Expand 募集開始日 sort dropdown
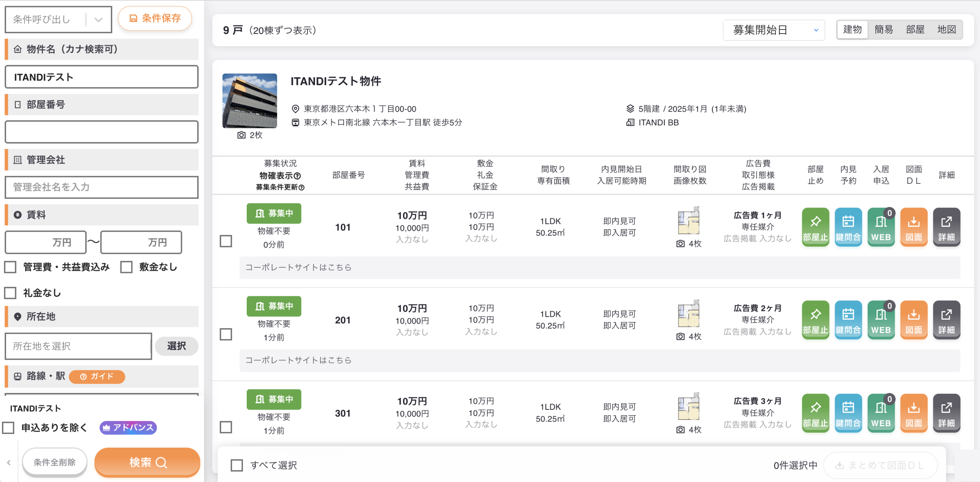This screenshot has height=482, width=980. [774, 30]
